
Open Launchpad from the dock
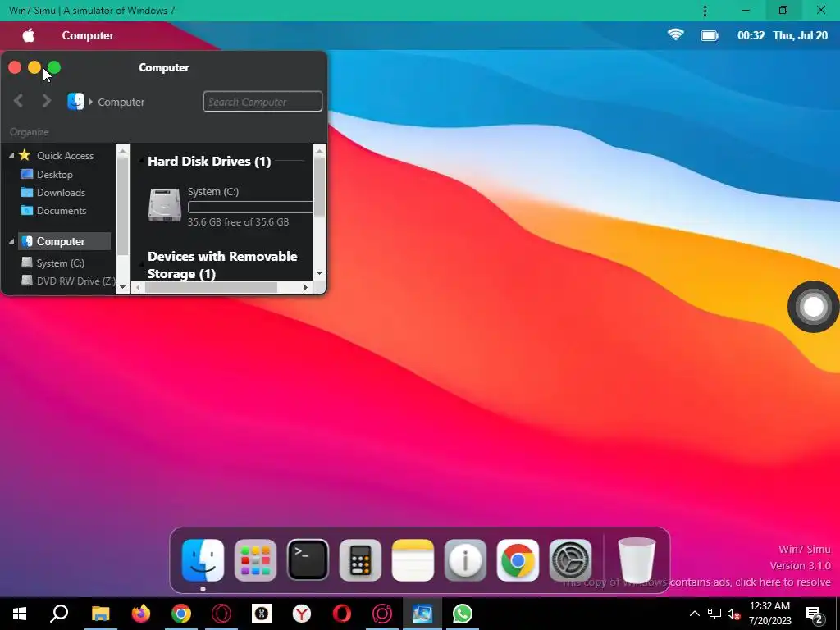[x=256, y=560]
